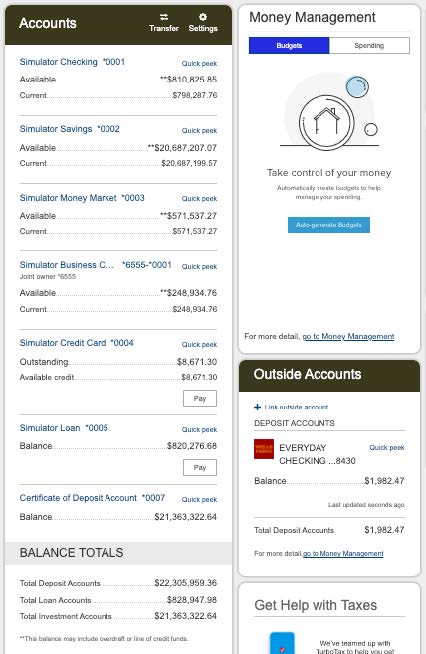
Task: Open the Settings gear icon
Action: 203,17
